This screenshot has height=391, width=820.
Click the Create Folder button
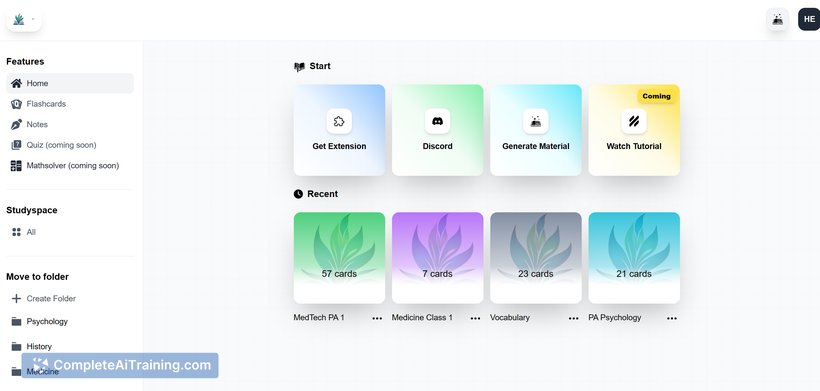tap(70, 298)
